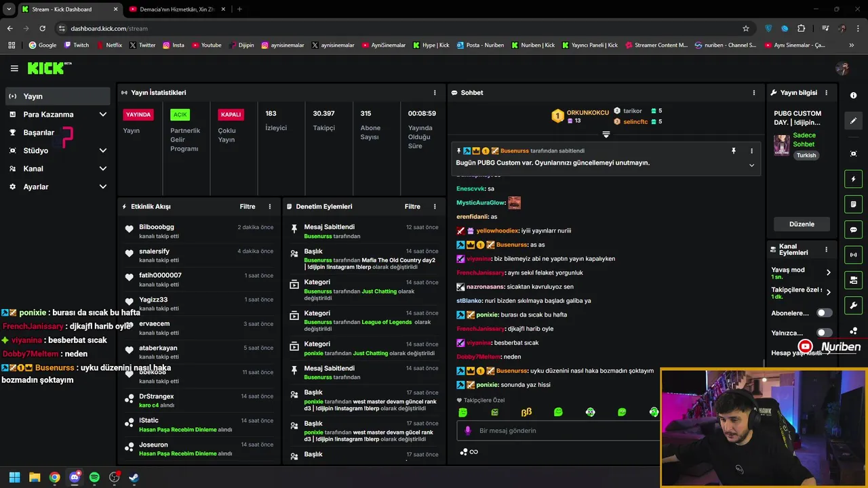This screenshot has height=488, width=868.
Task: Toggle the Yalnızca emote switch
Action: point(824,333)
